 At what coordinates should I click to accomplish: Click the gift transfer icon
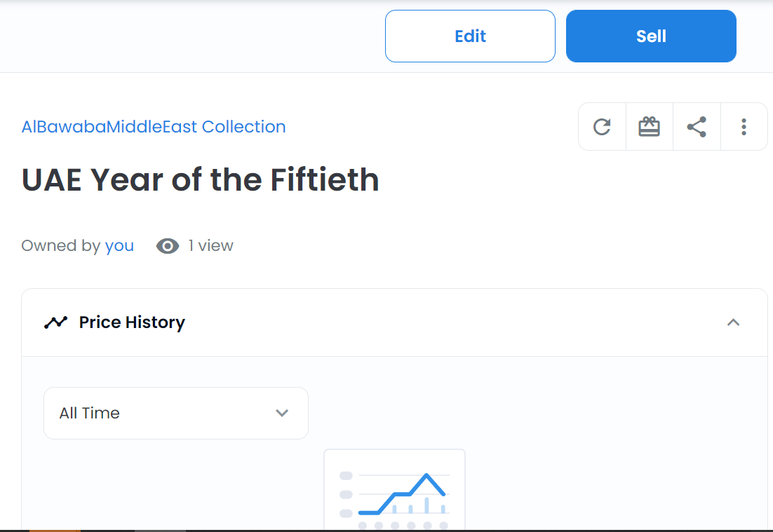(649, 127)
